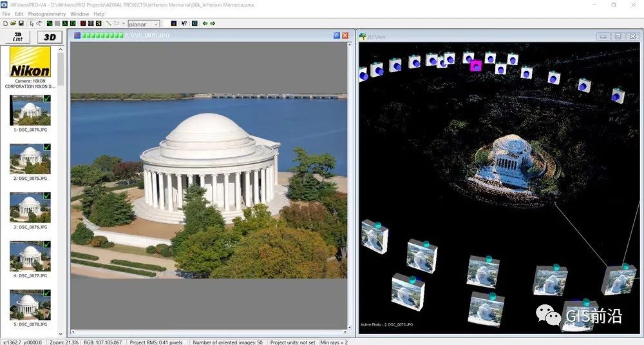The height and width of the screenshot is (345, 644).
Task: Open the Photogrammetry menu
Action: click(x=46, y=14)
